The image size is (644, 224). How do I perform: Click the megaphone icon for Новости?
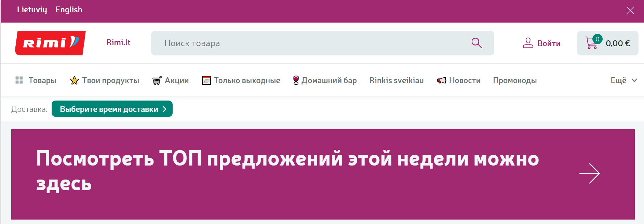pyautogui.click(x=442, y=80)
